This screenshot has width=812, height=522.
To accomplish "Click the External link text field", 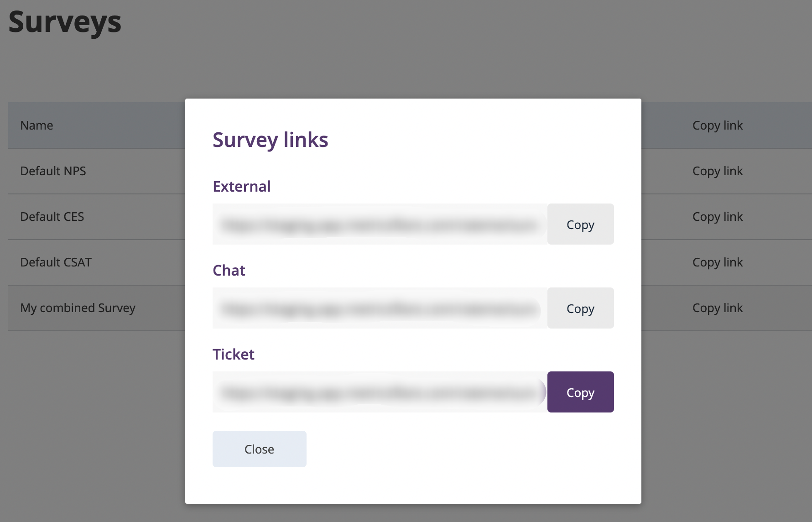I will click(x=380, y=224).
